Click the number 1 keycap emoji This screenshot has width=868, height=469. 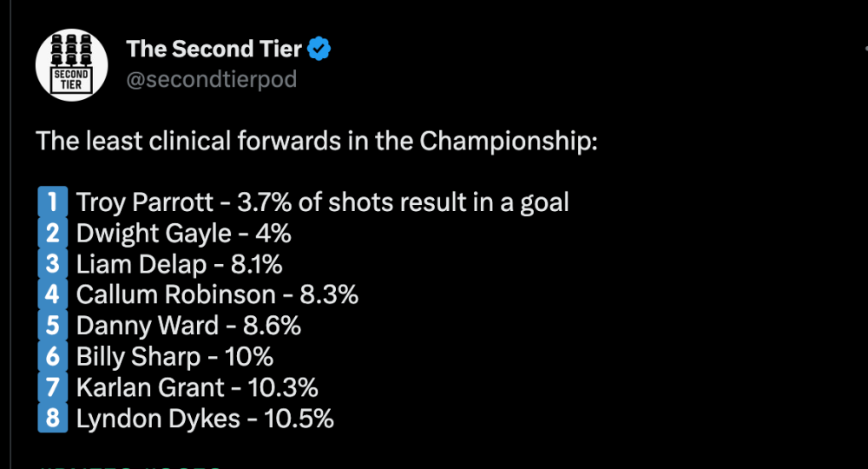pos(52,202)
